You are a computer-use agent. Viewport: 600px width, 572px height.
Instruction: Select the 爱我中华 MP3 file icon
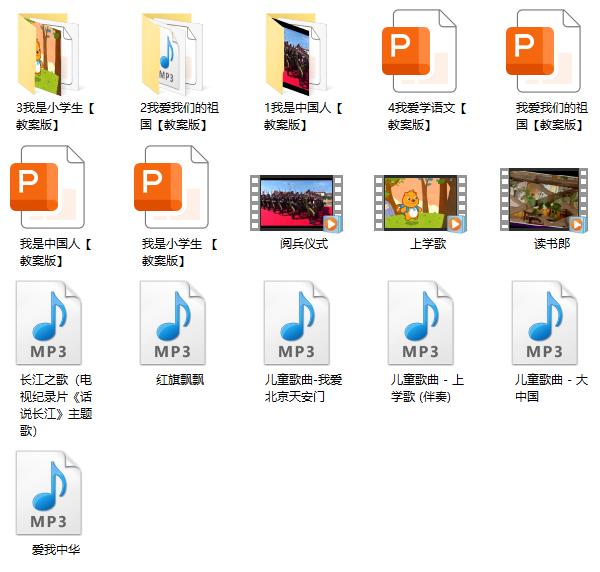click(48, 494)
